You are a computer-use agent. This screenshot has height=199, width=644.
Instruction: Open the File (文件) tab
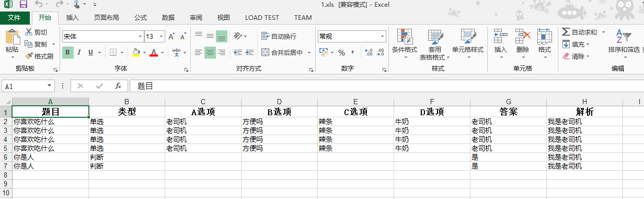[14, 17]
